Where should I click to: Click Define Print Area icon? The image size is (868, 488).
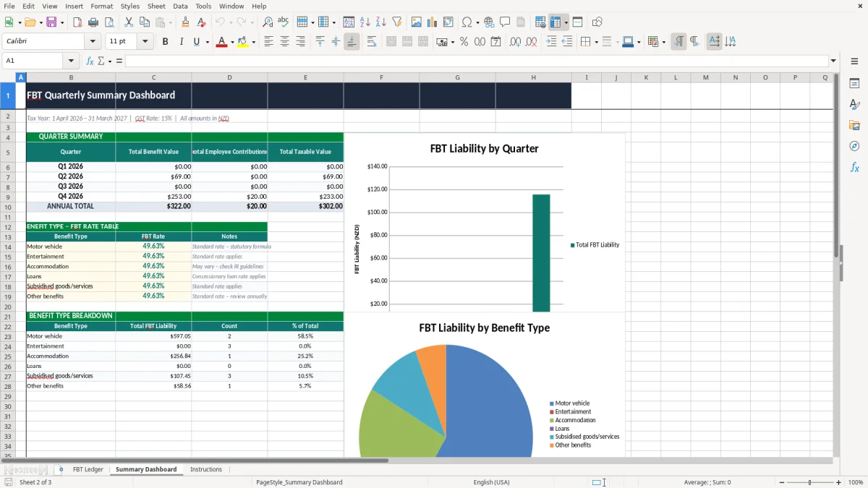click(x=540, y=22)
